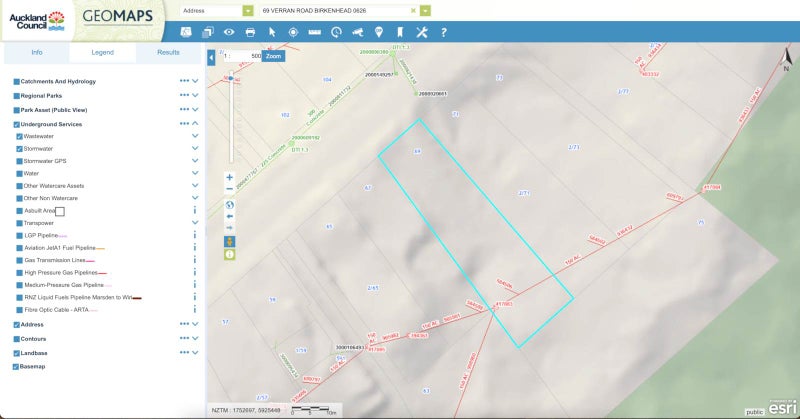Screen dimensions: 800x419
Task: Click the vertical zoom slider handle
Action: point(232,77)
